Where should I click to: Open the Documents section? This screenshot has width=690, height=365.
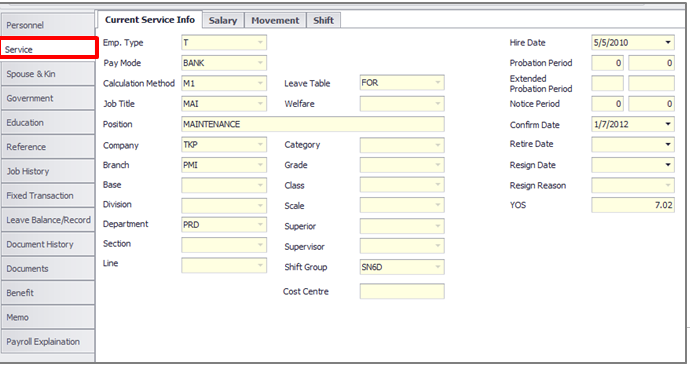(48, 269)
